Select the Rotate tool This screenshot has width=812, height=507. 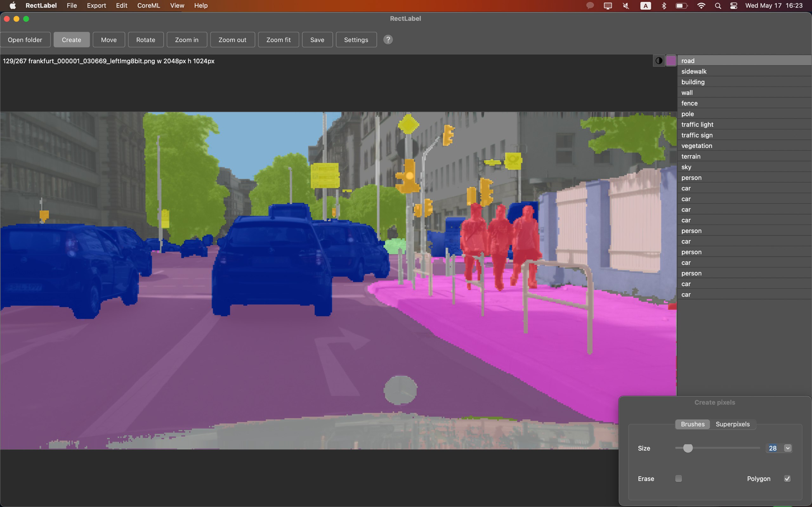(146, 40)
